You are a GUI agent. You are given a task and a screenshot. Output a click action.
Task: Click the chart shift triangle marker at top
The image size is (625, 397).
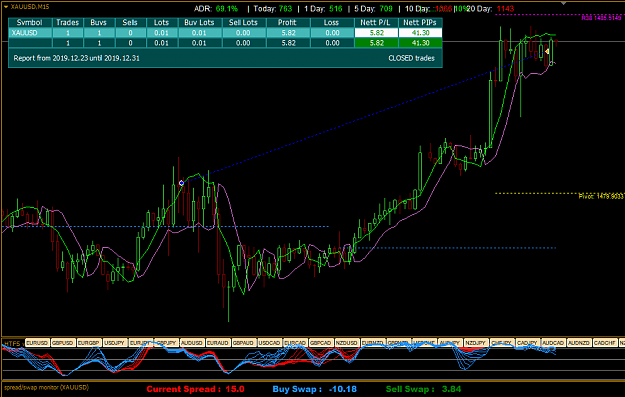tap(563, 3)
